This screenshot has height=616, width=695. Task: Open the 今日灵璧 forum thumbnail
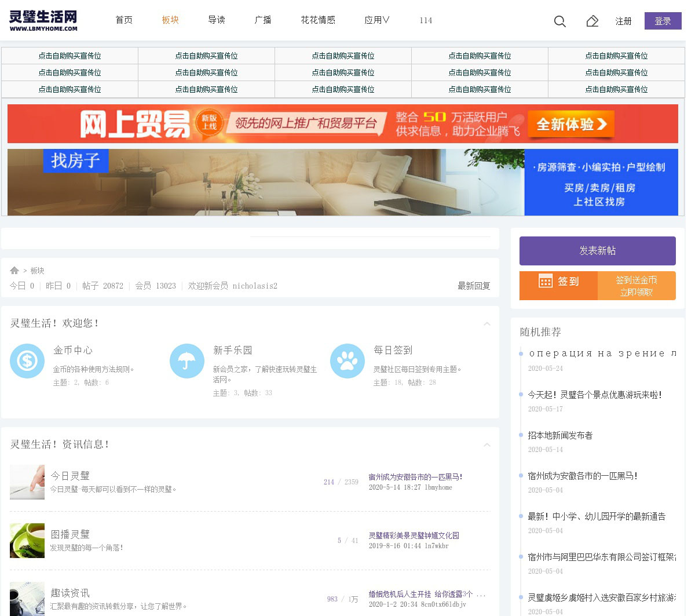coord(27,482)
